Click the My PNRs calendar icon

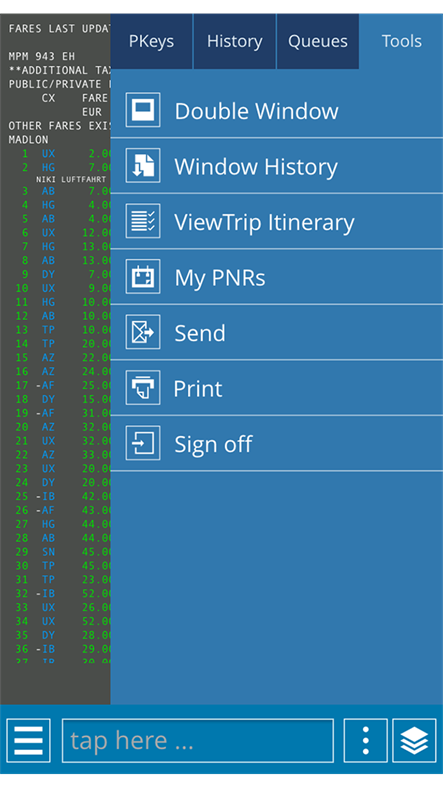143,276
